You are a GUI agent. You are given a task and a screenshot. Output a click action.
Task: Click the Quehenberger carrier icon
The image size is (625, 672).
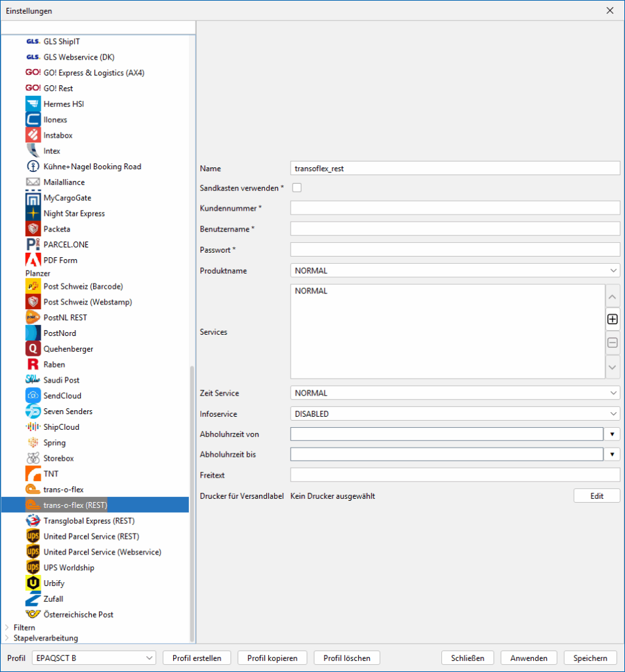[33, 349]
